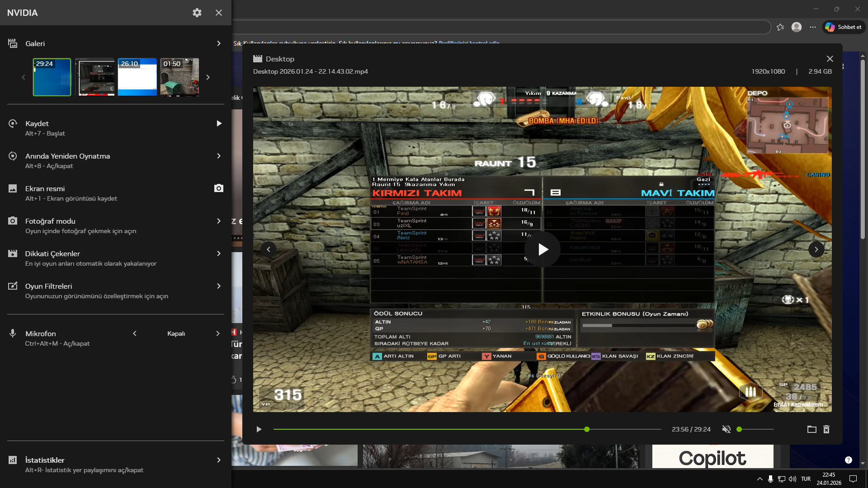Click the Kapalı microphone state value
The width and height of the screenshot is (868, 488).
176,333
